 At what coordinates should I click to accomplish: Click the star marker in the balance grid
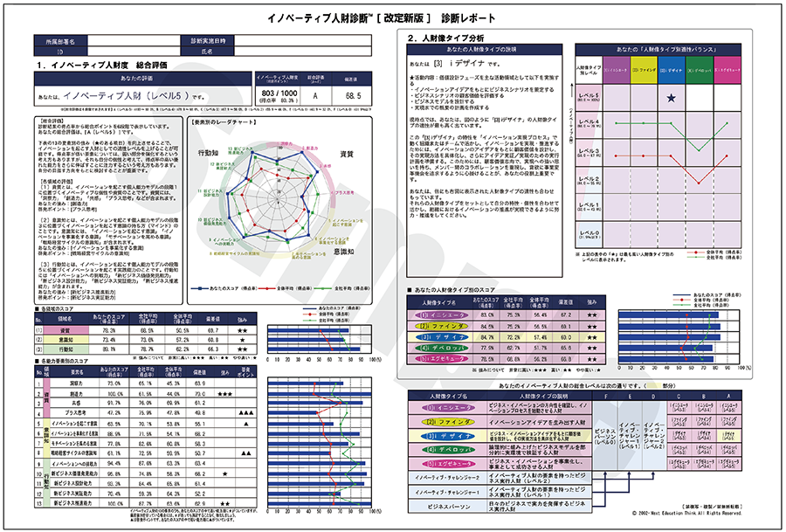[672, 98]
